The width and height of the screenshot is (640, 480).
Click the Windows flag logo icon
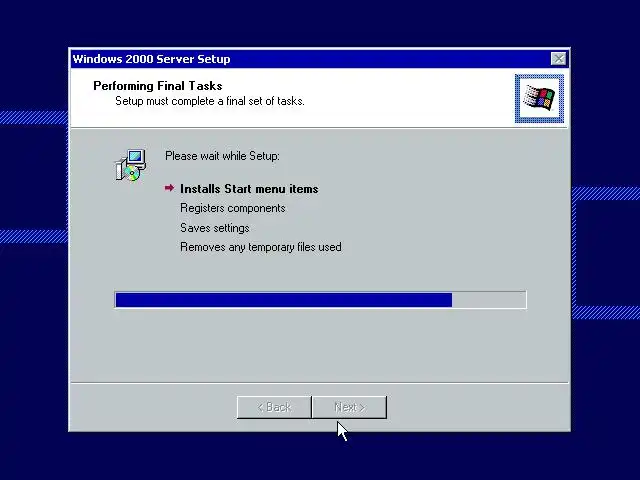coord(539,98)
